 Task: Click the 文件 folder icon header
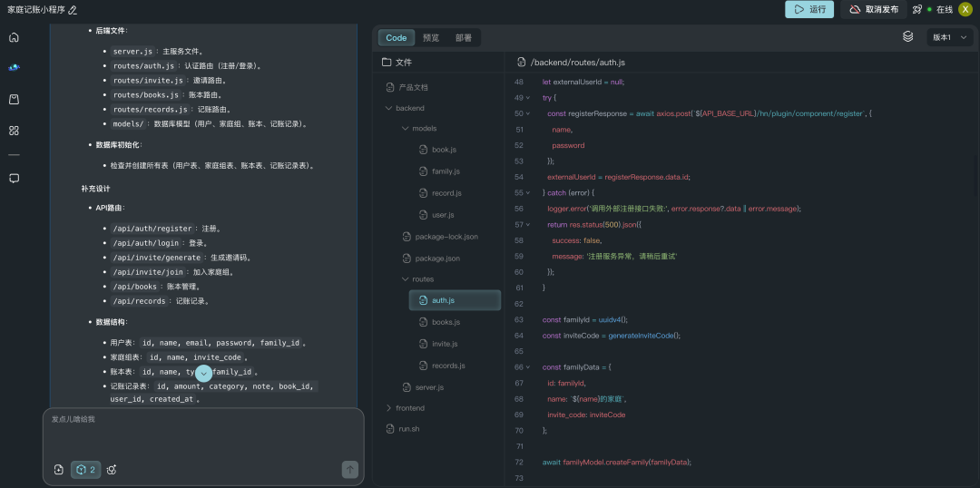(x=387, y=62)
